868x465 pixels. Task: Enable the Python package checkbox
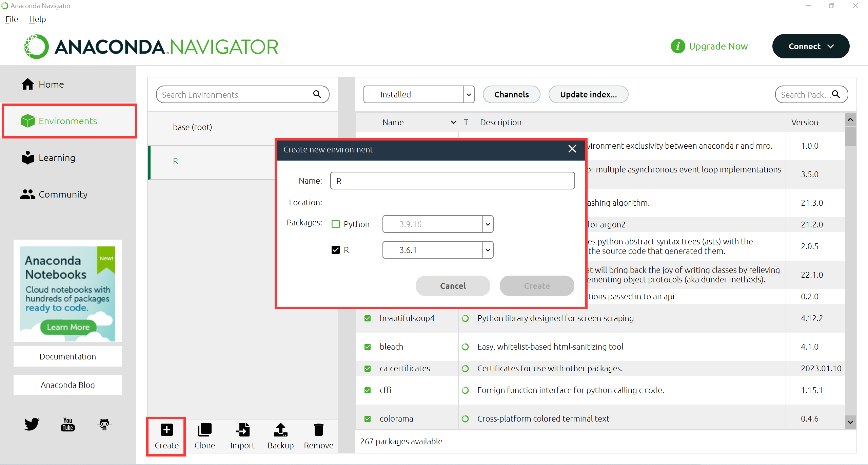click(x=336, y=224)
